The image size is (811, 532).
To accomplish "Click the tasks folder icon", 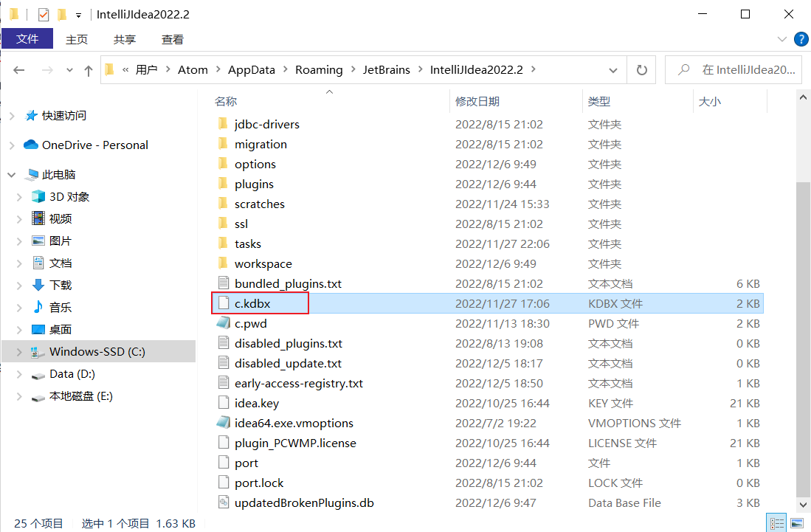I will tap(223, 243).
